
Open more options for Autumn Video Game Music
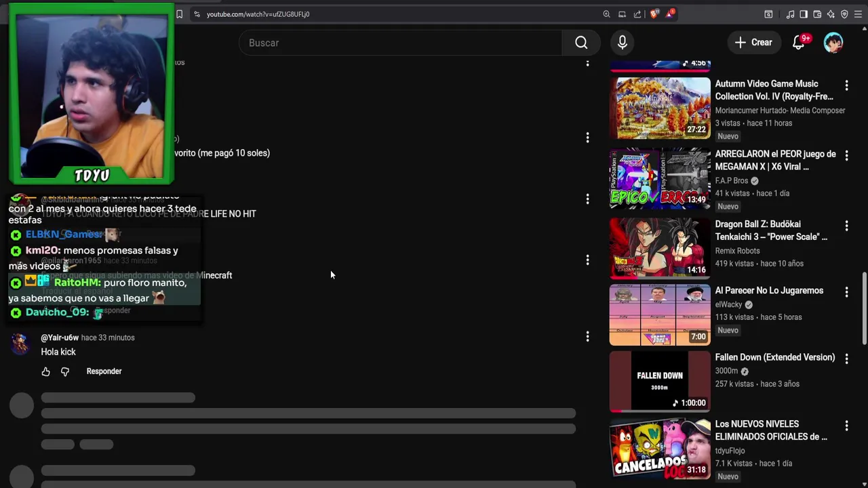pos(846,85)
